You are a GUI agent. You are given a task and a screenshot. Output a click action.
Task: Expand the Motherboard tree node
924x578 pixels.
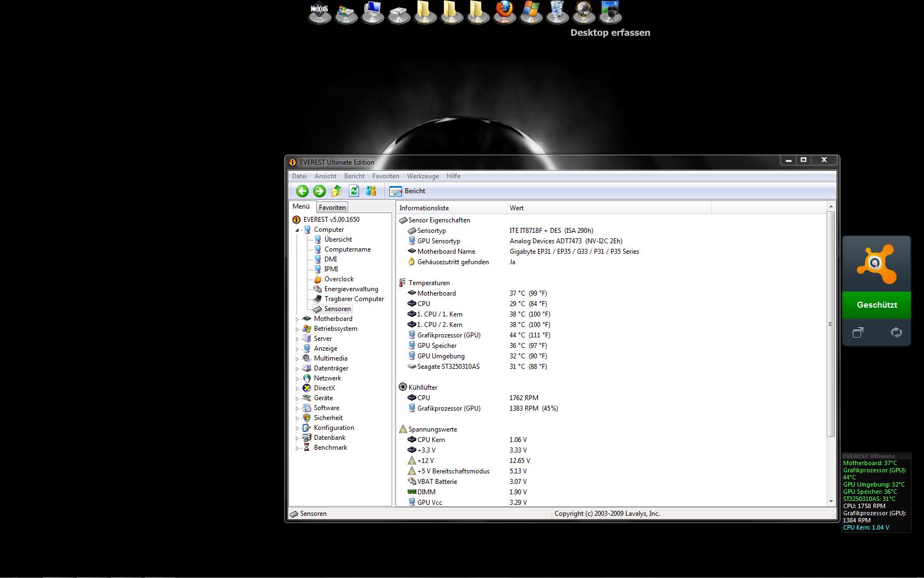pos(298,319)
